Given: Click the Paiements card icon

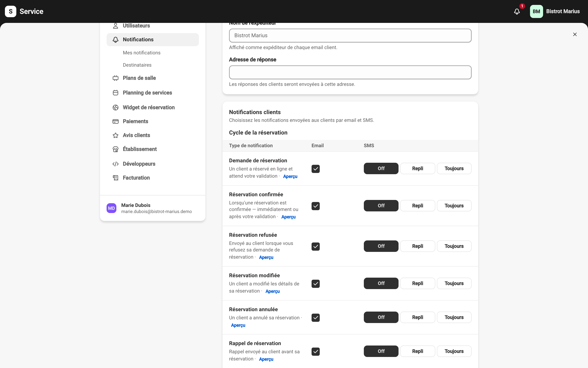Looking at the screenshot, I should (x=115, y=121).
